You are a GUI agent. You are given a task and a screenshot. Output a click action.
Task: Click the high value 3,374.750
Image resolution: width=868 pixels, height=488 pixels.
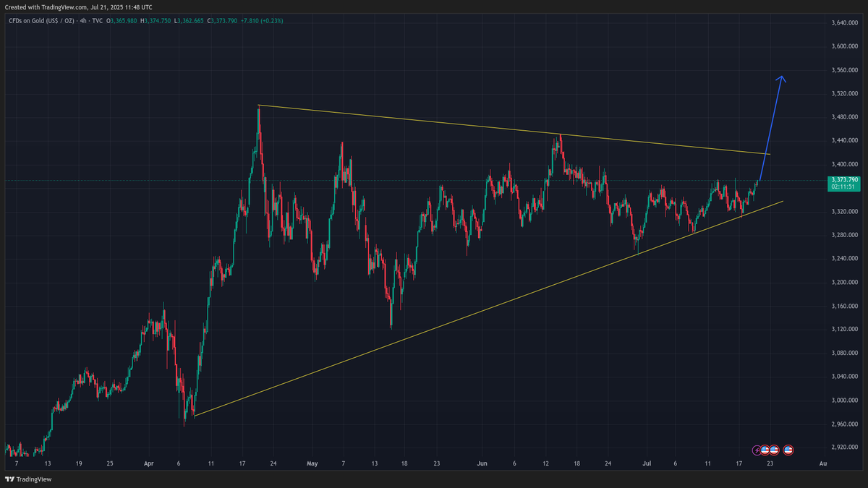[158, 20]
